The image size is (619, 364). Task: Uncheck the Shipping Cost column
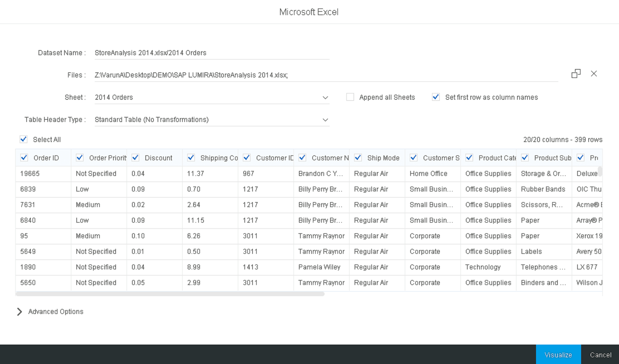click(x=191, y=158)
